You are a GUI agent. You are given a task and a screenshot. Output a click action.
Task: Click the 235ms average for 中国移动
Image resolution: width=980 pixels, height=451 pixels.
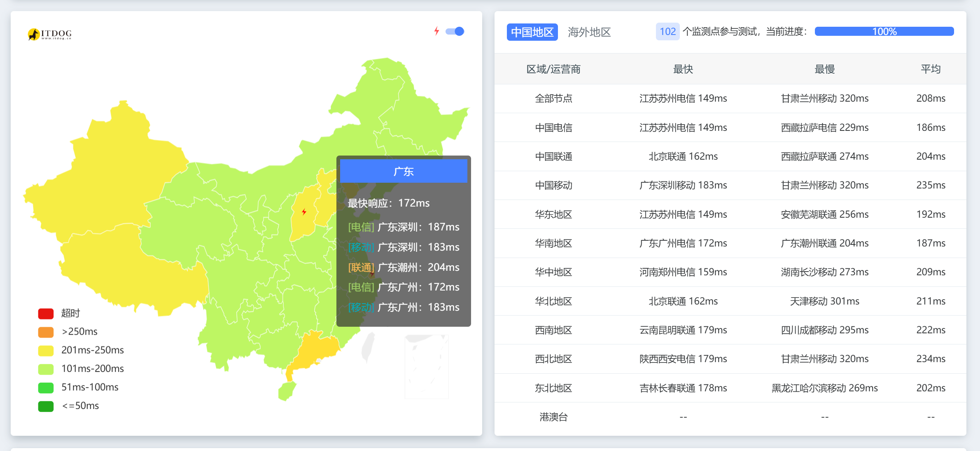[931, 185]
